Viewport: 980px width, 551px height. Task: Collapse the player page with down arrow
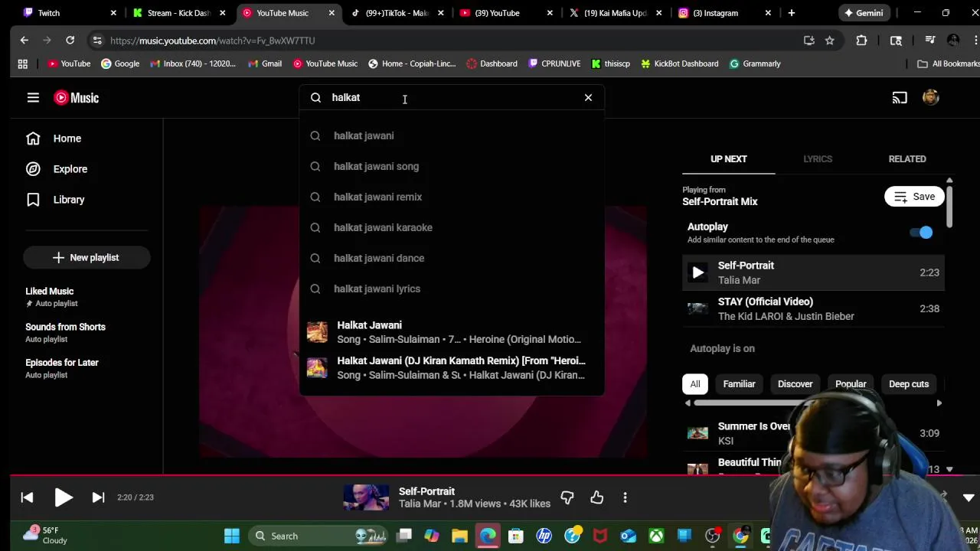pyautogui.click(x=969, y=497)
